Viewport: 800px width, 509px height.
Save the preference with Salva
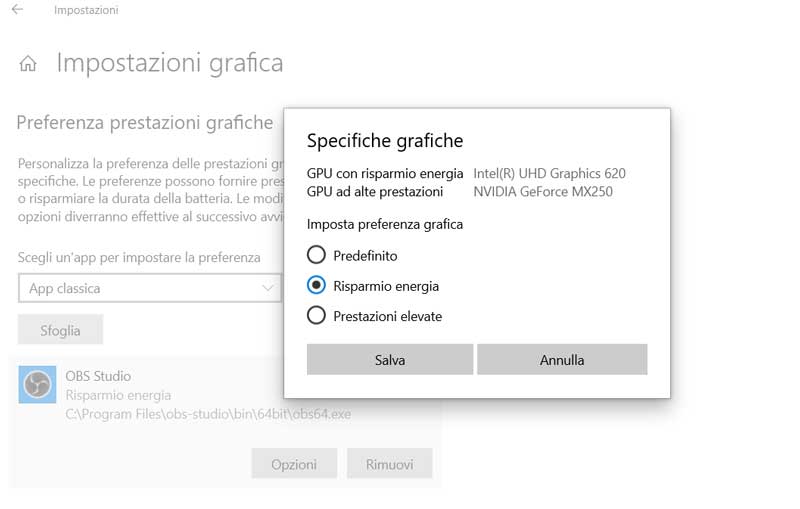[x=390, y=360]
